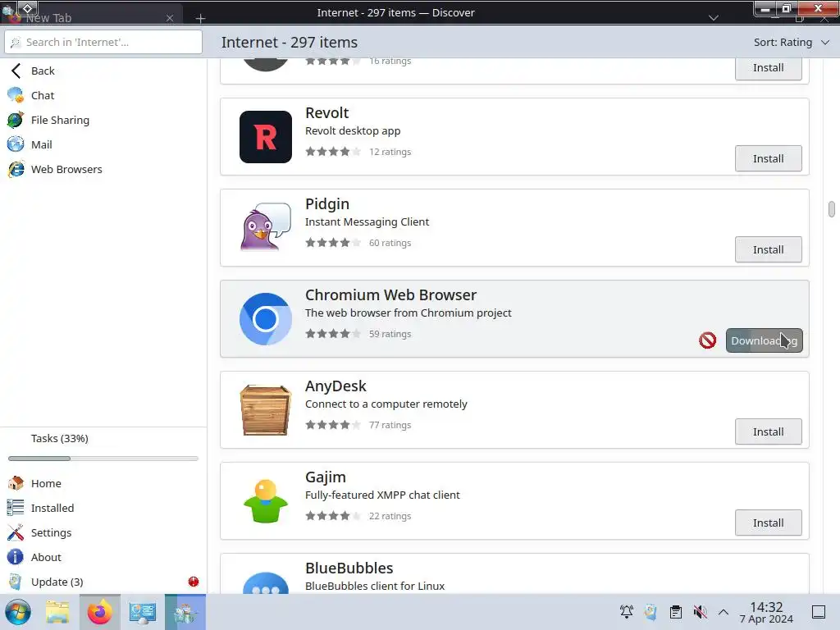Click the vertical scrollbar handle
Viewport: 840px width, 630px height.
[831, 209]
